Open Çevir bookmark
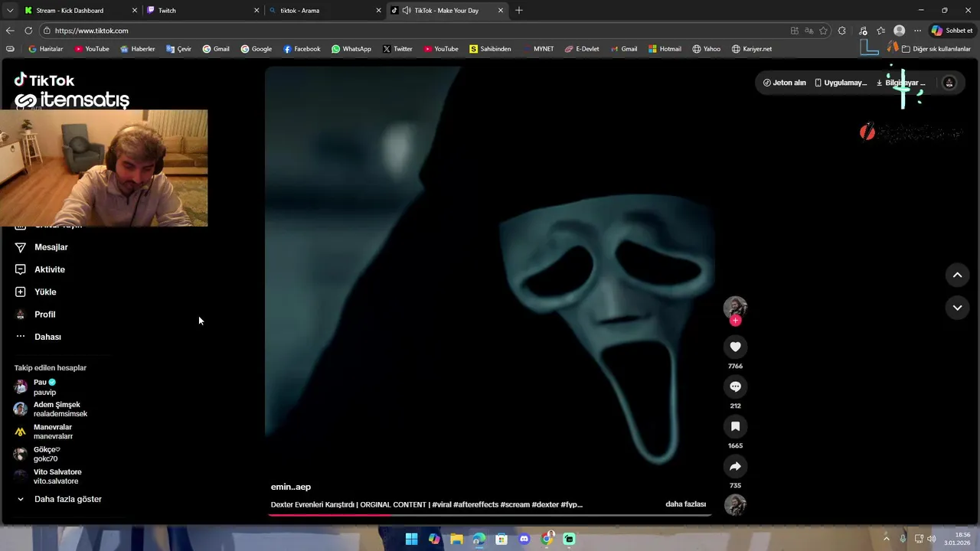The height and width of the screenshot is (551, 980). click(178, 49)
